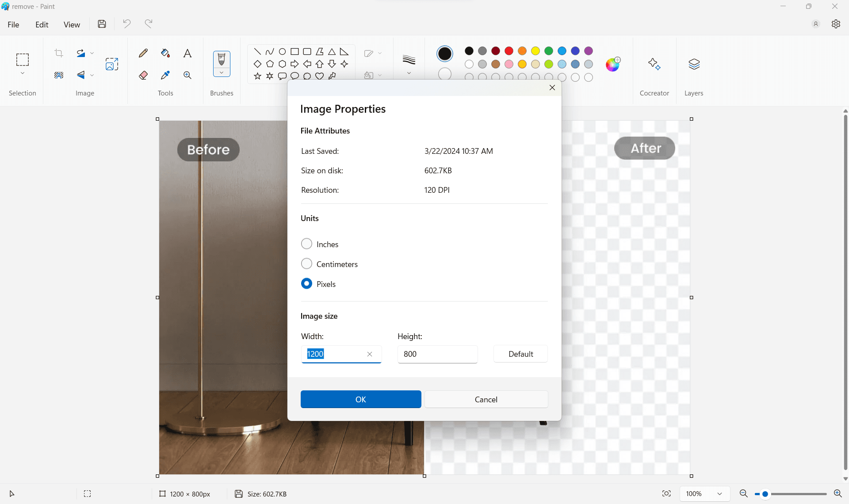Select the rectangular Selection tool
Screen dimensions: 849x504
pyautogui.click(x=23, y=60)
